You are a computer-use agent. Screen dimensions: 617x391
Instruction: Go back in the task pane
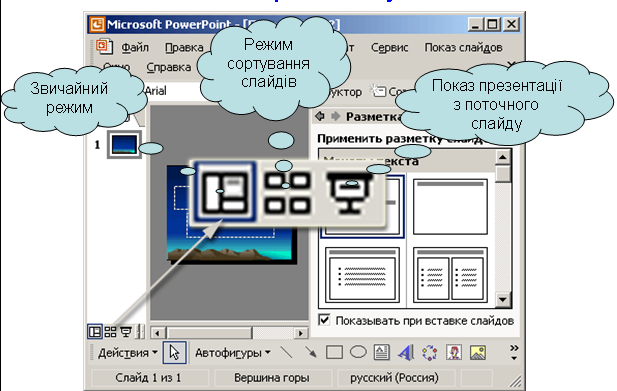point(320,116)
